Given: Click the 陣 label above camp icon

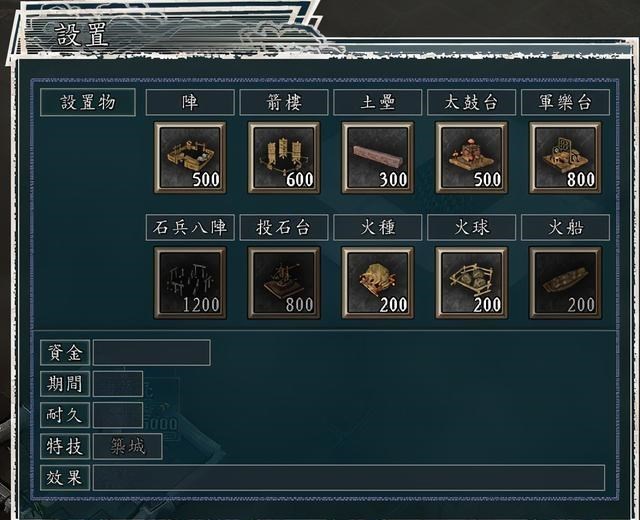Looking at the screenshot, I should (190, 102).
